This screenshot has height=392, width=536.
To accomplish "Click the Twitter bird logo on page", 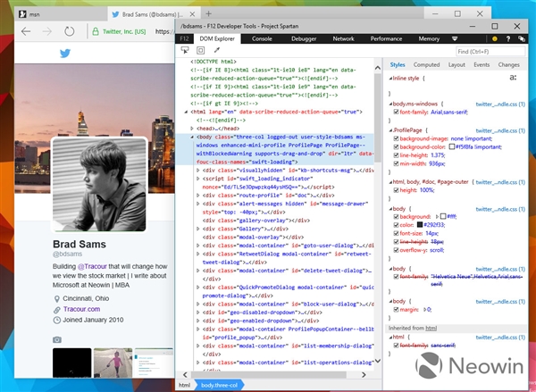I will coord(64,54).
